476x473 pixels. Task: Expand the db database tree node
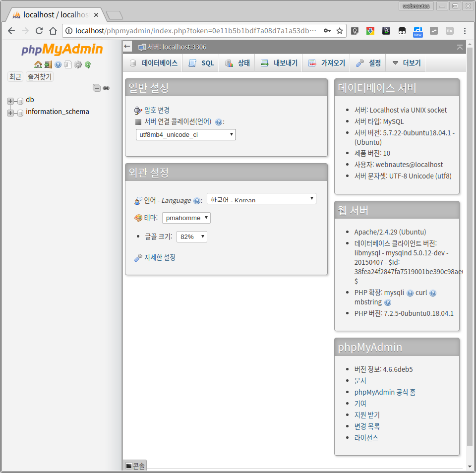(x=10, y=101)
